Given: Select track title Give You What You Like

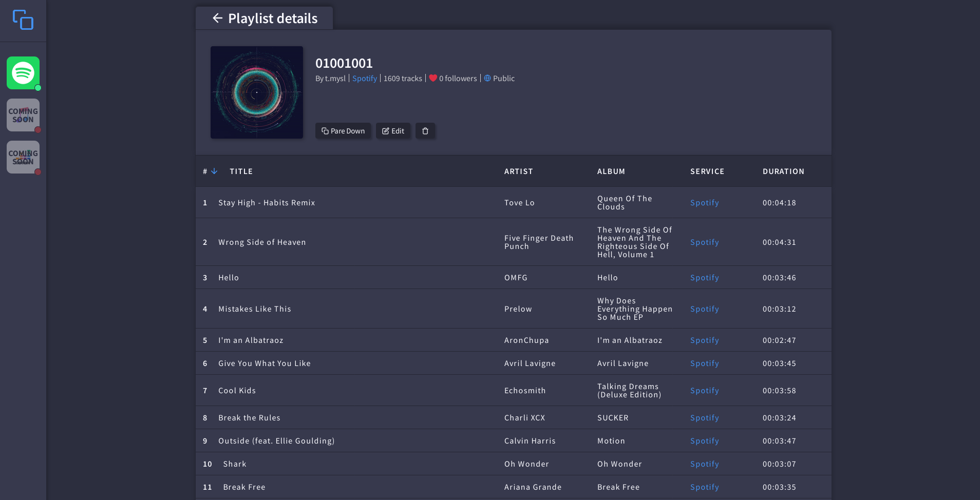Looking at the screenshot, I should pyautogui.click(x=265, y=363).
